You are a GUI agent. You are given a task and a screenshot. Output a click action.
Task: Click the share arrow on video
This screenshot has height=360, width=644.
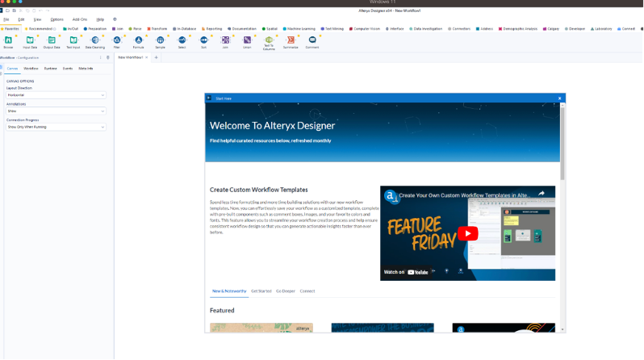tap(542, 193)
